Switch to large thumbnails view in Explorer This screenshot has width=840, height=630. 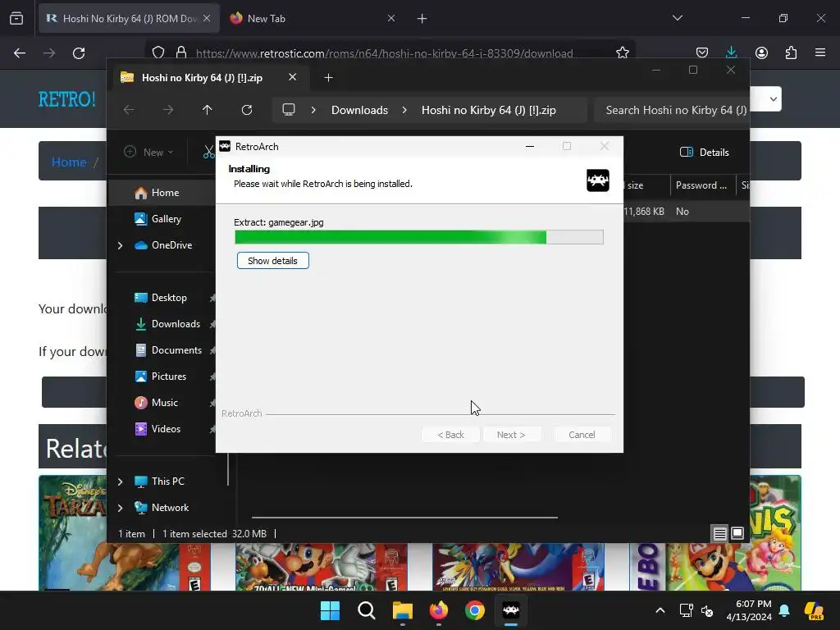[x=737, y=533]
